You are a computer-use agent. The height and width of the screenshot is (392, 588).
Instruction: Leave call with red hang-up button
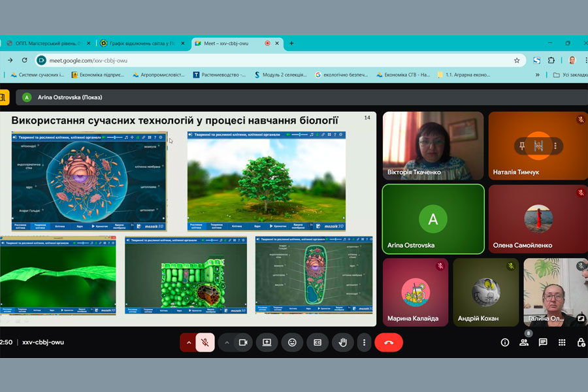point(389,342)
